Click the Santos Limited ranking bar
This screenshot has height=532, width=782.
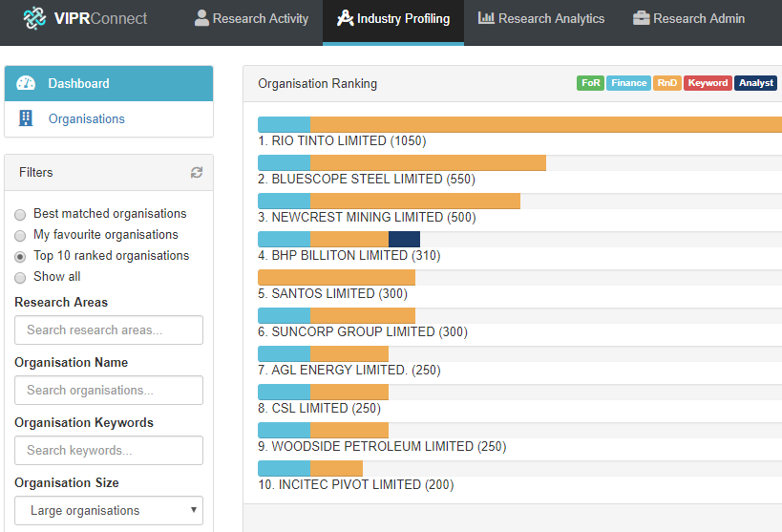tap(337, 277)
